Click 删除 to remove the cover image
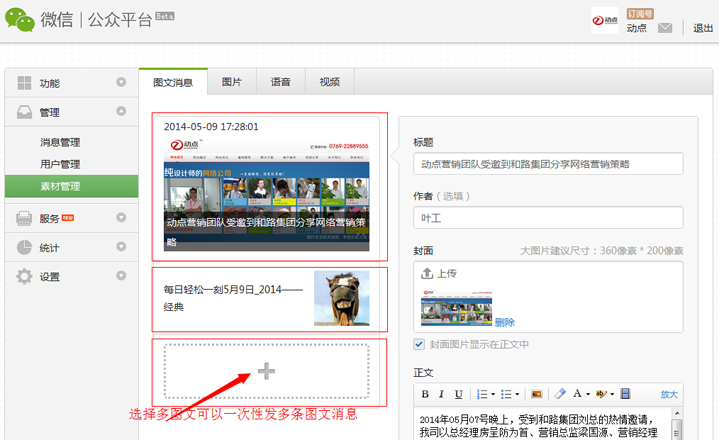719x440 pixels. pos(504,322)
